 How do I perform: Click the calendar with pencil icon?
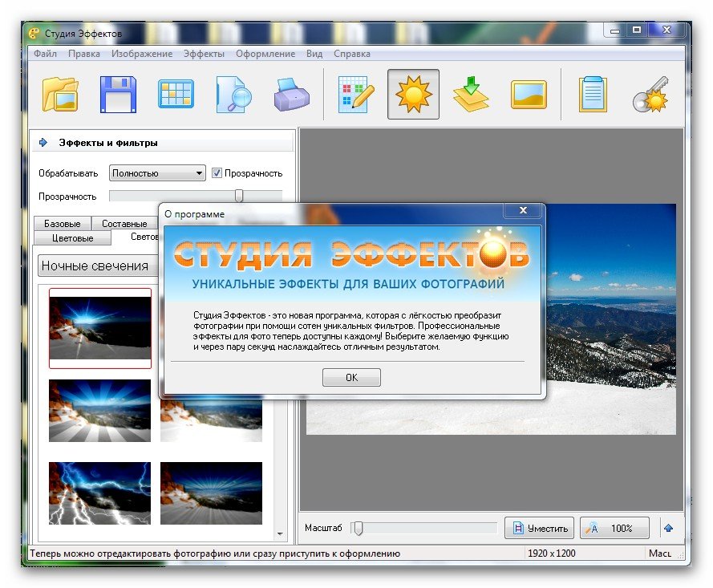356,95
